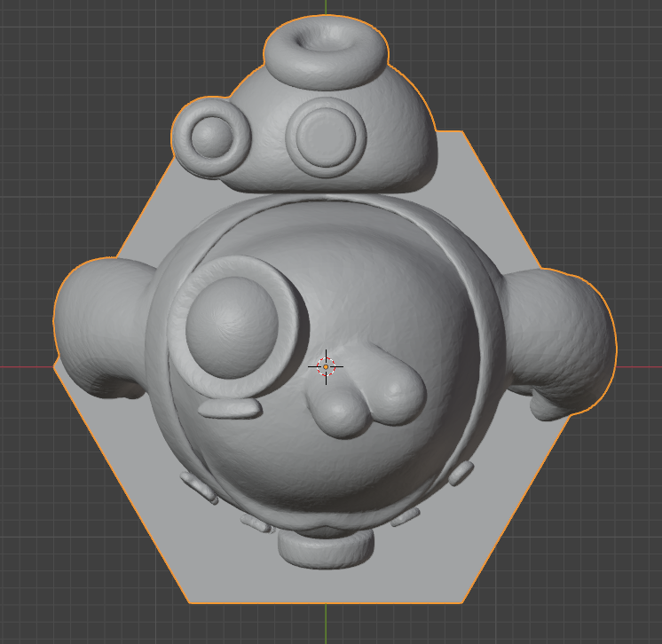Screen dimensions: 662x644
Task: Select the torus ring atop the model
Action: [325, 52]
